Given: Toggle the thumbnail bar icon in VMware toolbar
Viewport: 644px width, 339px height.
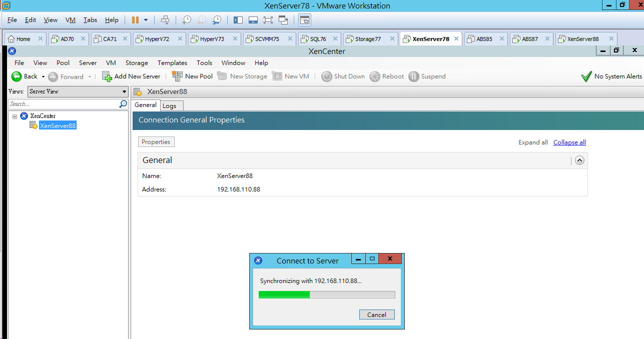Looking at the screenshot, I should tap(253, 20).
